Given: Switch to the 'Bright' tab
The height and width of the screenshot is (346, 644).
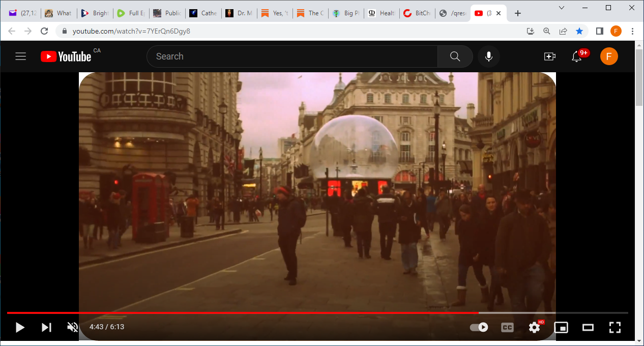Looking at the screenshot, I should click(94, 13).
